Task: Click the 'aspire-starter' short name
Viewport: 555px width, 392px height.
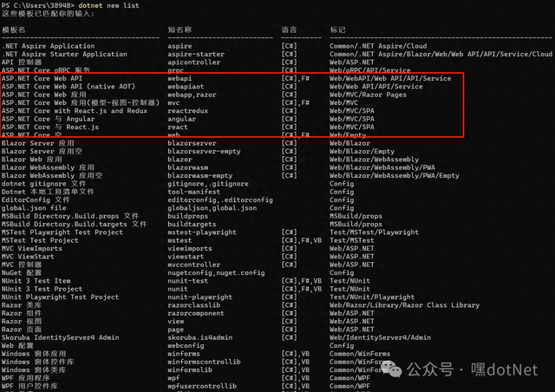Action: 196,54
